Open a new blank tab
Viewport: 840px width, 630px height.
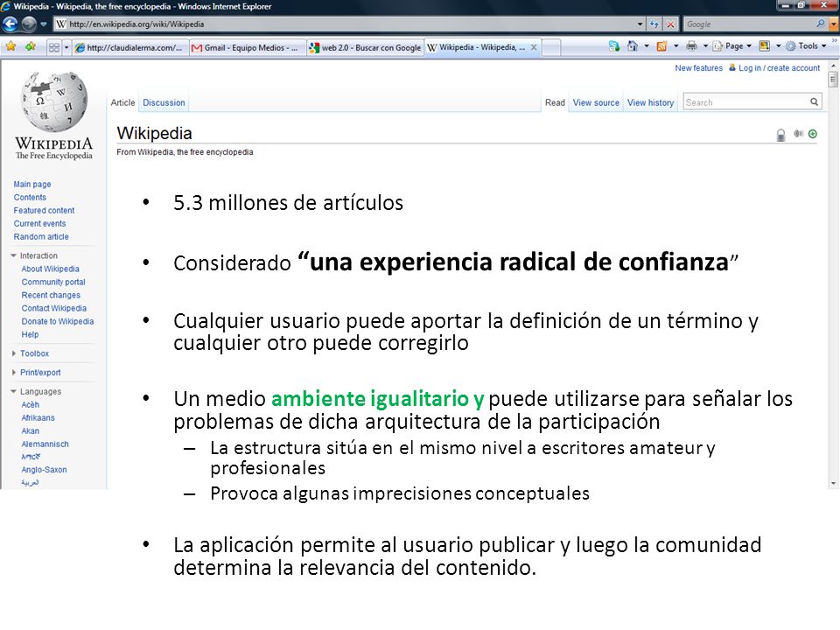pyautogui.click(x=551, y=47)
